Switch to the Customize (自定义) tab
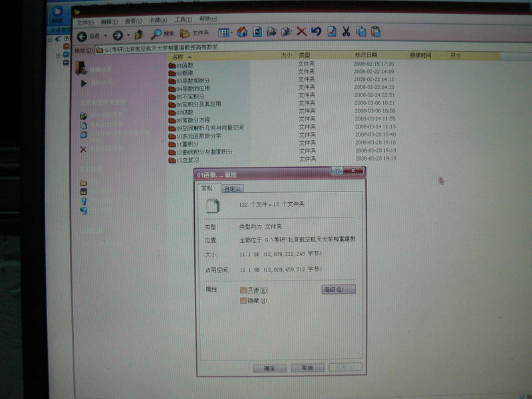The height and width of the screenshot is (399, 532). pyautogui.click(x=232, y=190)
